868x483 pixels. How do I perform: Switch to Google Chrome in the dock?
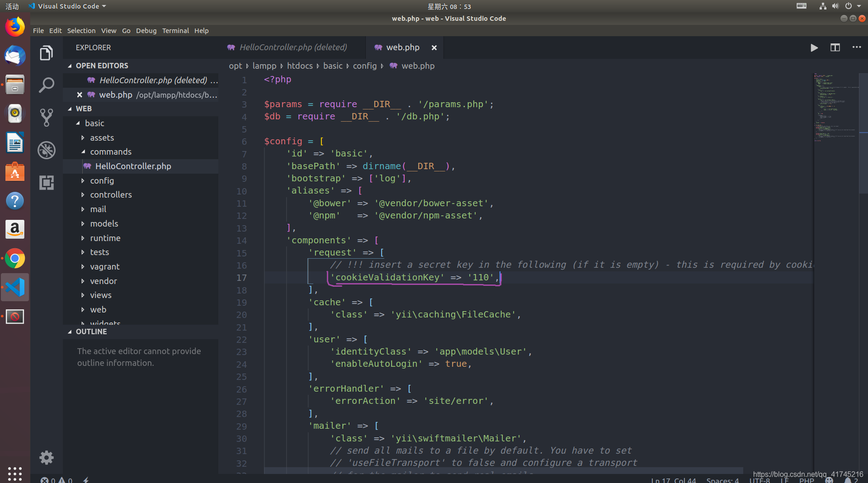pos(15,259)
